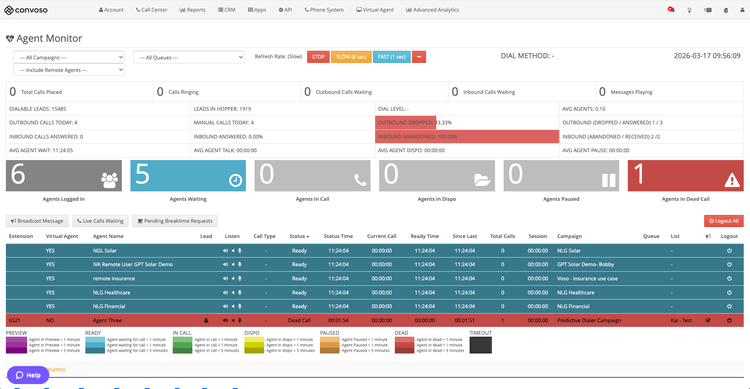Image resolution: width=750 pixels, height=389 pixels.
Task: Set refresh rate to SLOW (6 sec)
Action: click(351, 57)
